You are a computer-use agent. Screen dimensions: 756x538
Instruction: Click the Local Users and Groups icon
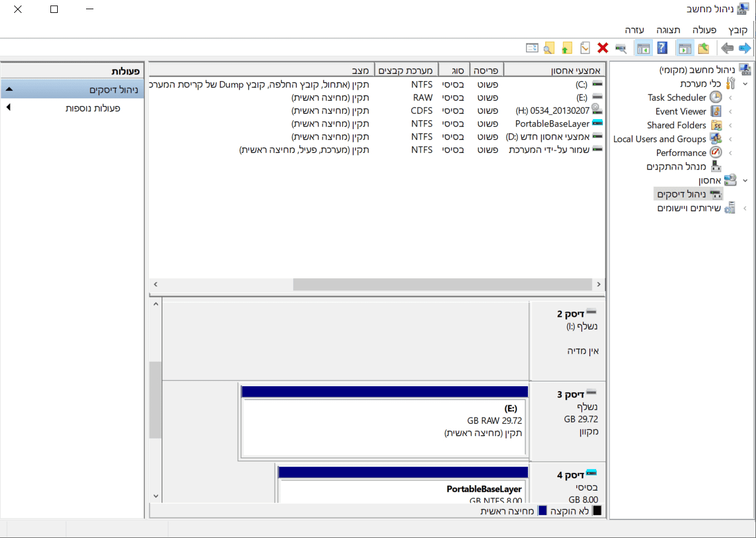716,139
